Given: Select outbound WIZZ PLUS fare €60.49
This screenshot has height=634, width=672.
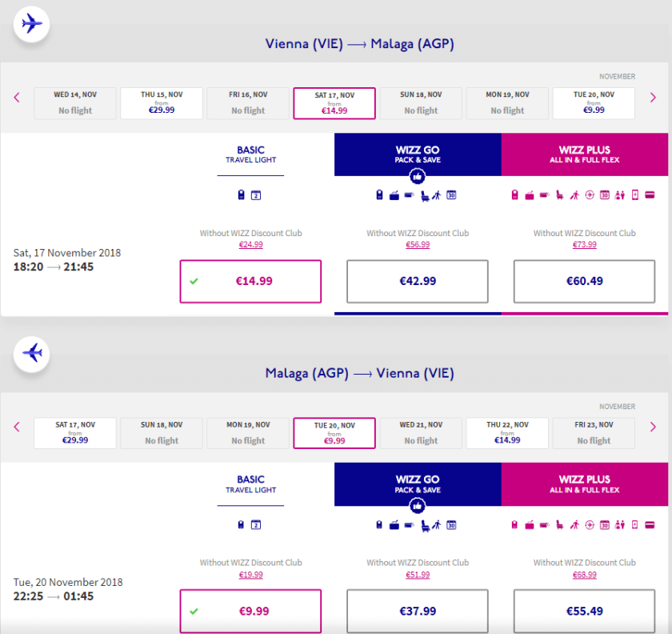Looking at the screenshot, I should (584, 282).
